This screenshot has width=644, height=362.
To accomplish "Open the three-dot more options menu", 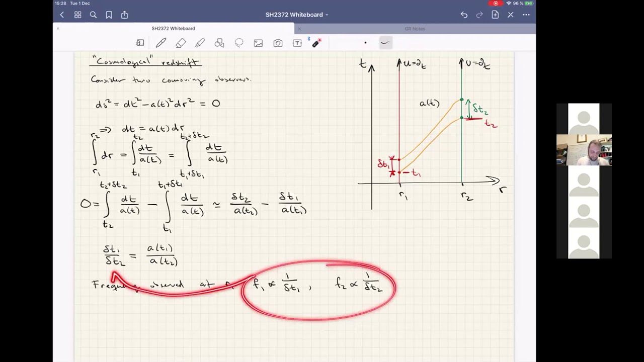I will tap(526, 15).
